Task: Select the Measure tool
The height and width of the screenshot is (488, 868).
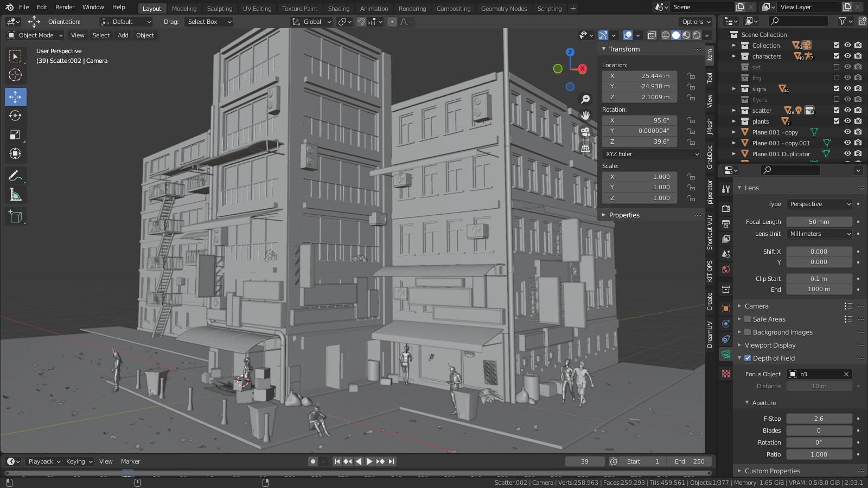Action: click(15, 195)
